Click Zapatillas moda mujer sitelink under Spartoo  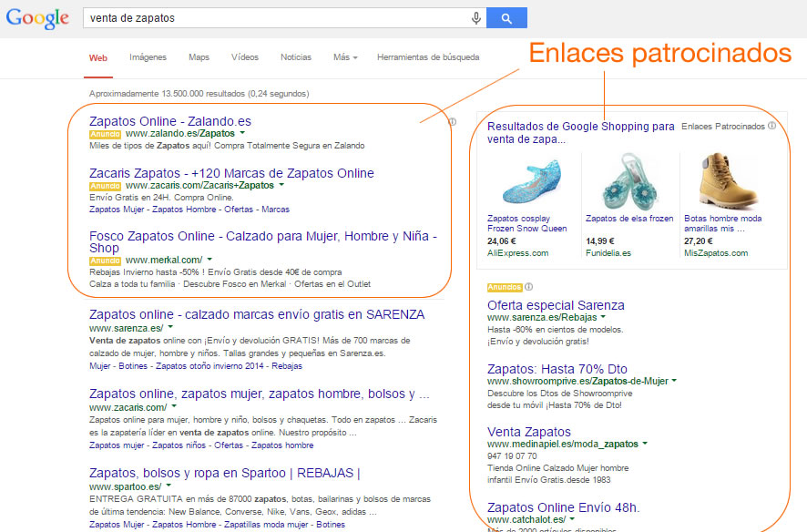266,525
